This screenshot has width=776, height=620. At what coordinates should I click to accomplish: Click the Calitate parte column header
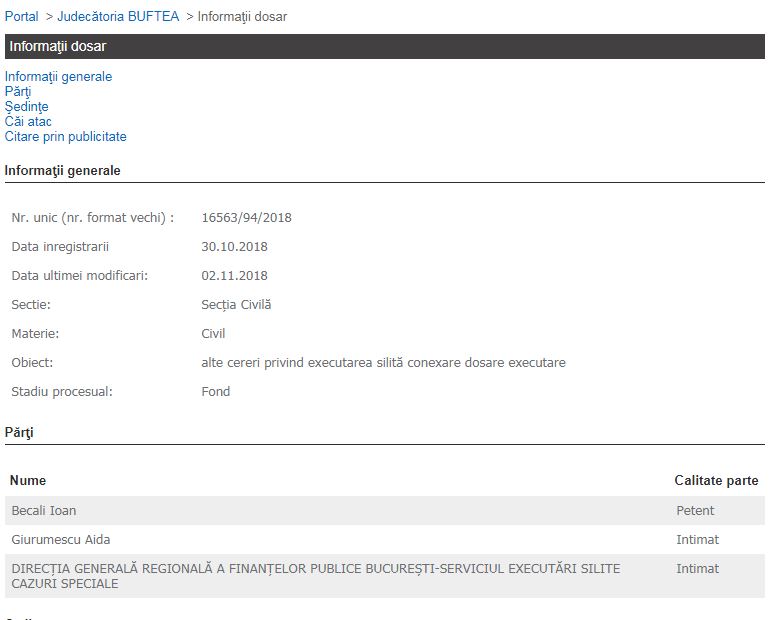pos(716,481)
